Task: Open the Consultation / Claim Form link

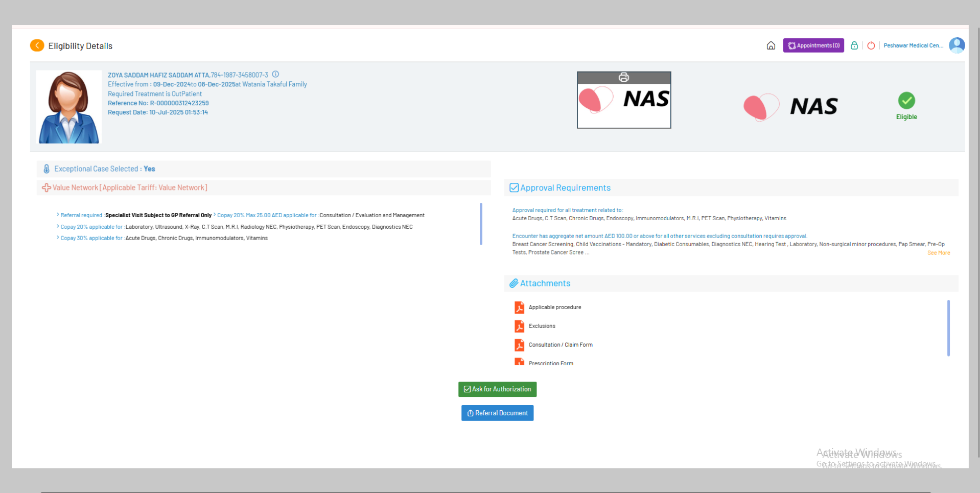Action: [x=561, y=345]
